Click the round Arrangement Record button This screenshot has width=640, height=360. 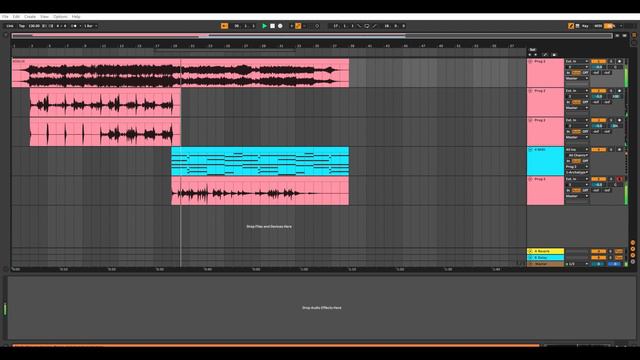280,26
